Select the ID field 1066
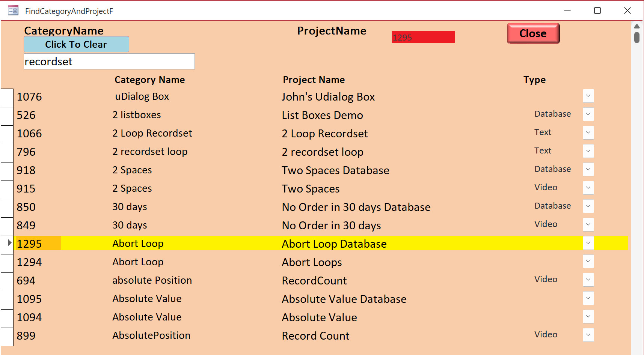Viewport: 644px width, 355px height. click(x=29, y=134)
